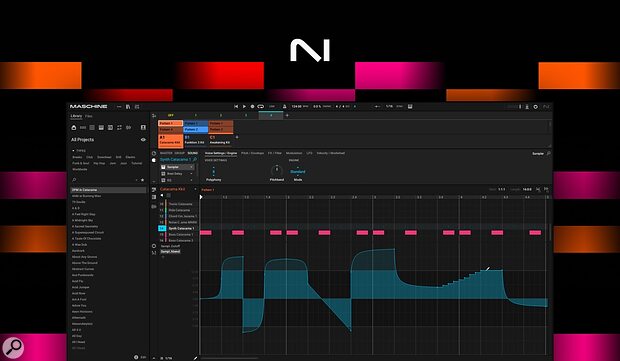This screenshot has height=361, width=620.
Task: Select the Sampl.Cutoff automation lane
Action: pos(170,246)
